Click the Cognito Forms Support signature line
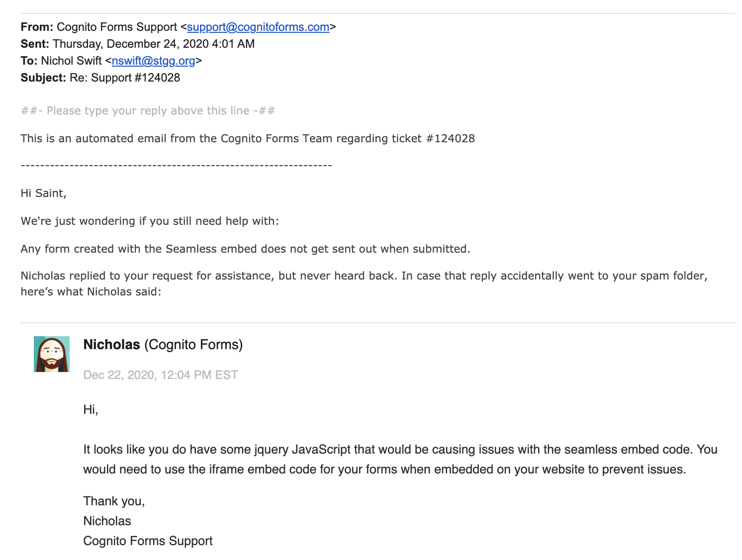 (148, 541)
